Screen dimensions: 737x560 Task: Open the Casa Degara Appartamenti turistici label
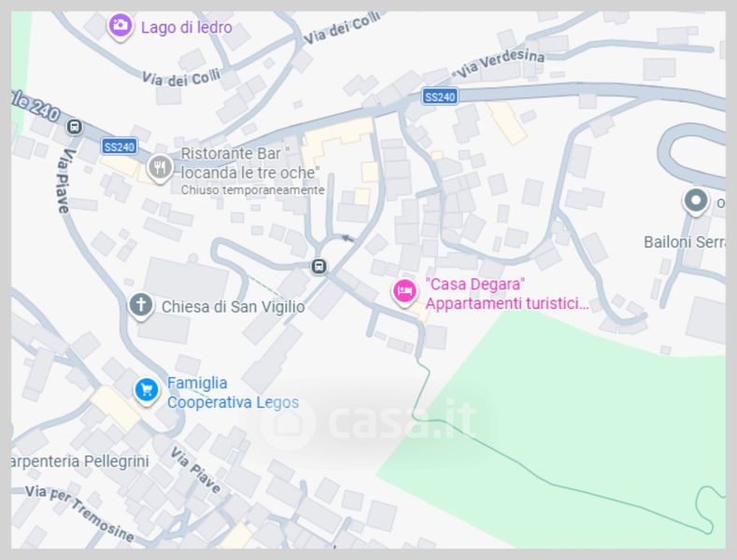tap(506, 294)
